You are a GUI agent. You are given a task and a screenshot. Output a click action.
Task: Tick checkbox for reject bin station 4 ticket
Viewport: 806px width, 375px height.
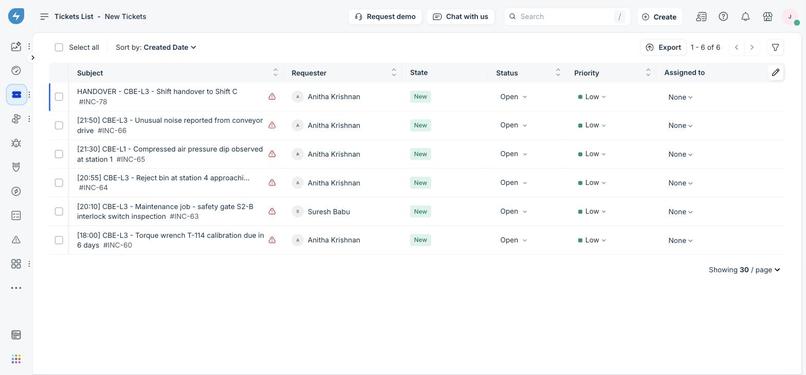[x=59, y=183]
